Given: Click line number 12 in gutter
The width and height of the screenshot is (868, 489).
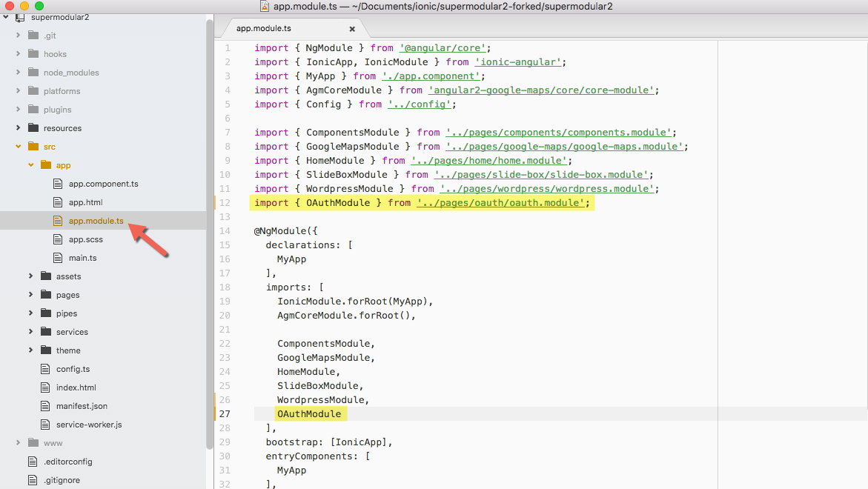Looking at the screenshot, I should (x=224, y=203).
